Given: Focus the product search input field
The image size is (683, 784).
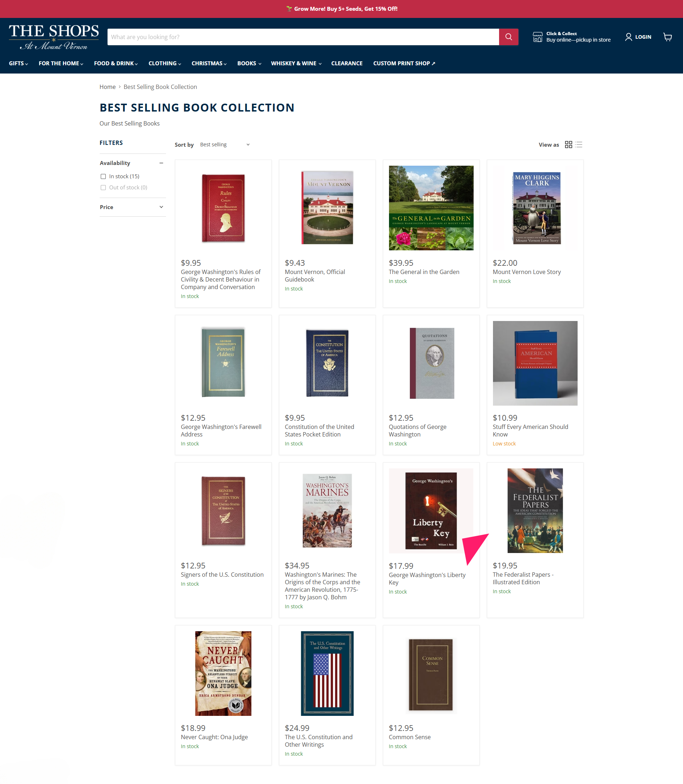Looking at the screenshot, I should coord(303,37).
